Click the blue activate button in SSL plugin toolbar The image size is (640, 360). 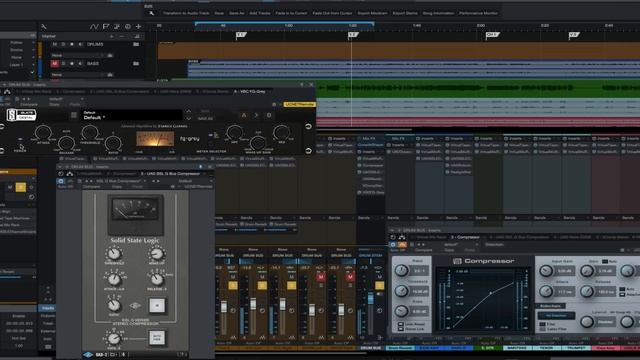(61, 181)
